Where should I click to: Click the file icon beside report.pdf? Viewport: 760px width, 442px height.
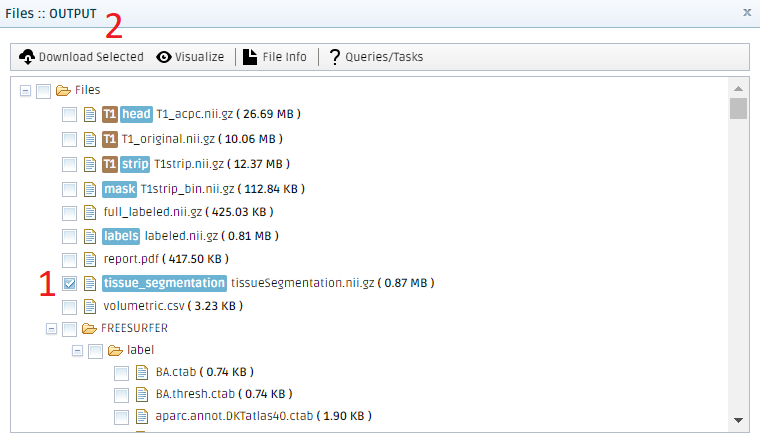90,260
